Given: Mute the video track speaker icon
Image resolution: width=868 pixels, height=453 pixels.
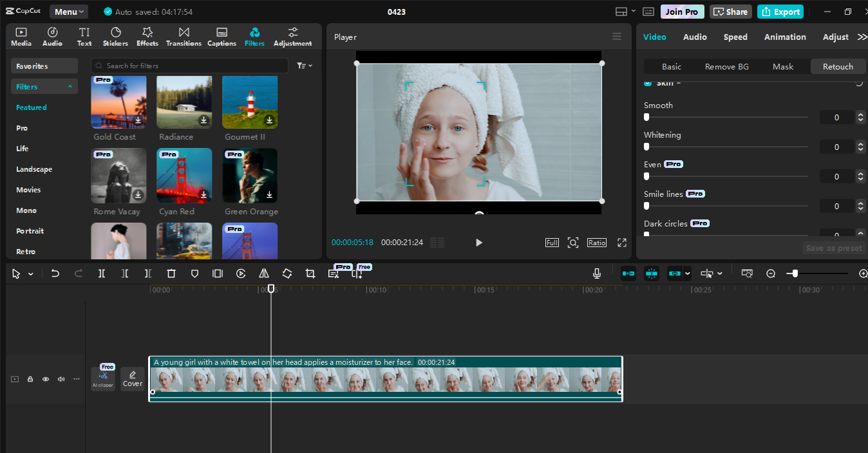Looking at the screenshot, I should coord(61,379).
